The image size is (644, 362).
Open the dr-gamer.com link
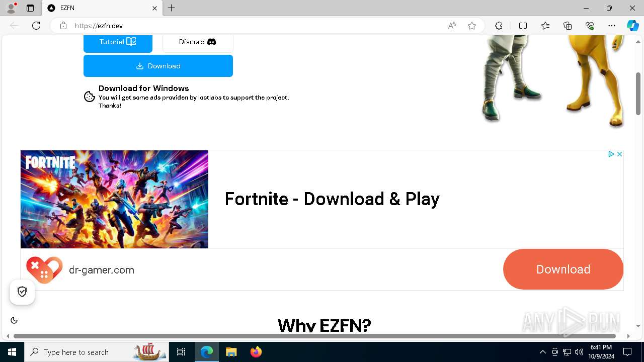click(102, 270)
